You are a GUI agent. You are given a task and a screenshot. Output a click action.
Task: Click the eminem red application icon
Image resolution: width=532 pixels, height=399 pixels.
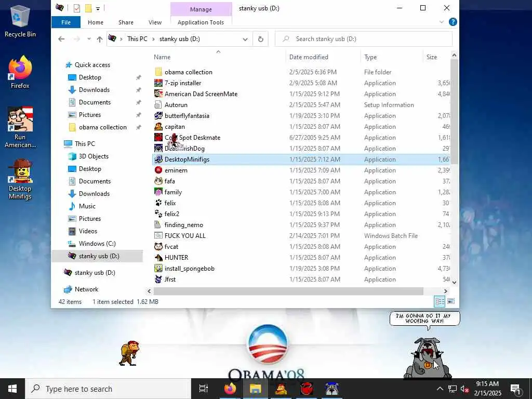(158, 170)
